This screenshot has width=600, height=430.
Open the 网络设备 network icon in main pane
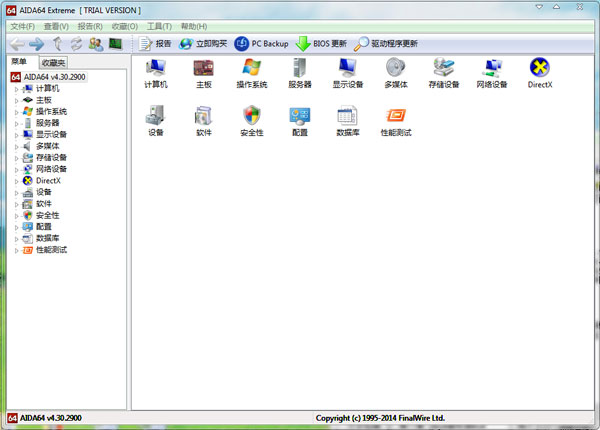coord(492,73)
